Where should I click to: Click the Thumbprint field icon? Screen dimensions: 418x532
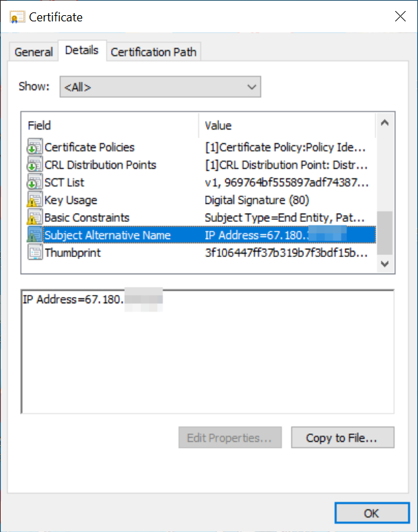point(34,253)
